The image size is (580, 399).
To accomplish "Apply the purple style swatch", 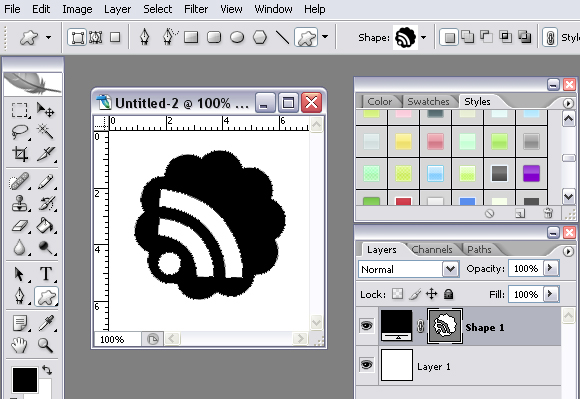I will click(531, 173).
